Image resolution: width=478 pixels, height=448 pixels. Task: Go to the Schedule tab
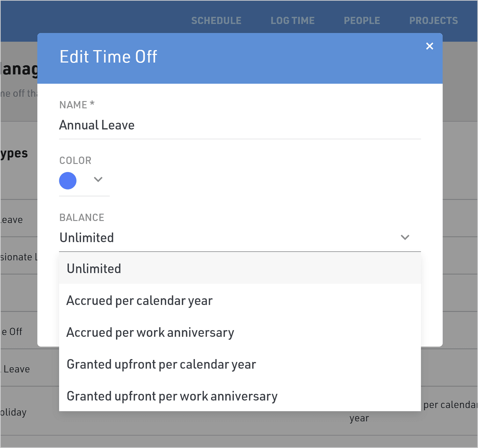[x=216, y=21]
